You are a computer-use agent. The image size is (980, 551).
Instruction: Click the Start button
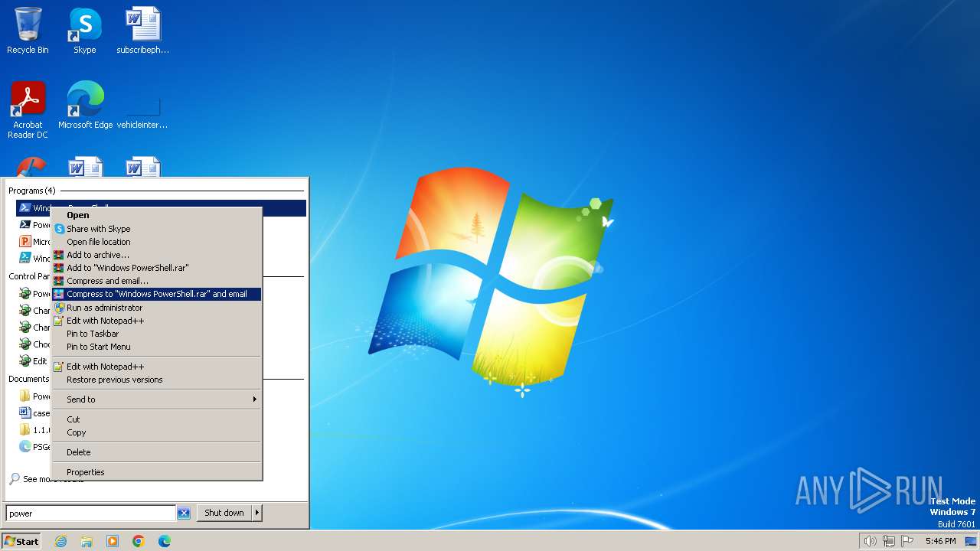(x=21, y=541)
